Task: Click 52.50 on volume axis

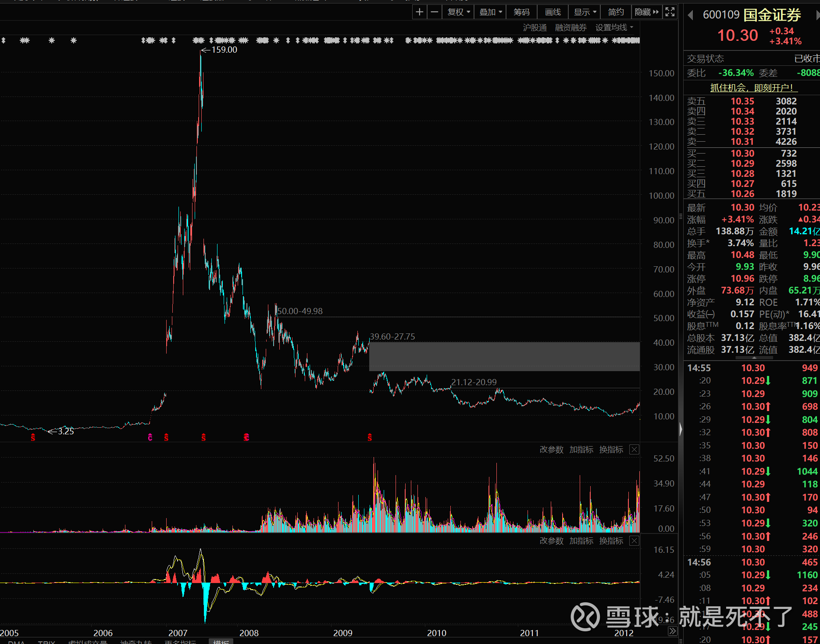Action: 664,458
